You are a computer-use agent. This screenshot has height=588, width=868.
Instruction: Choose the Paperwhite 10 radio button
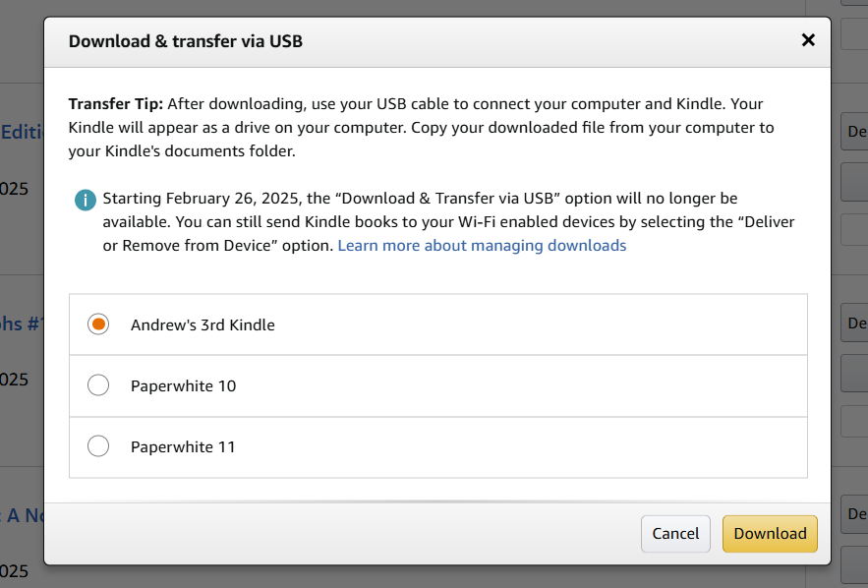98,385
